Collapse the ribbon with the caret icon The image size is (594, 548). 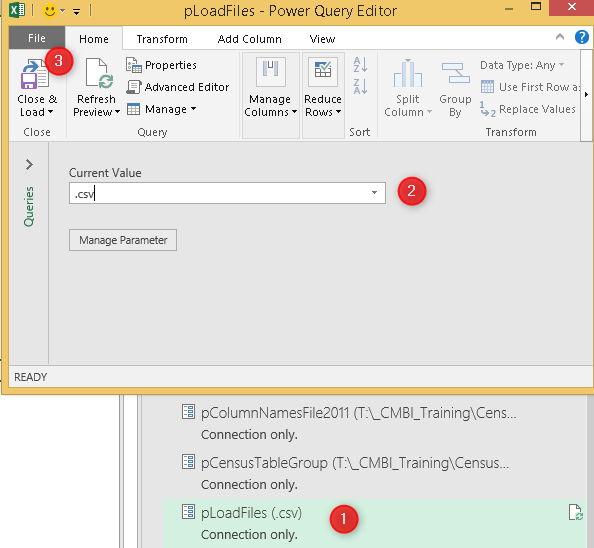560,37
